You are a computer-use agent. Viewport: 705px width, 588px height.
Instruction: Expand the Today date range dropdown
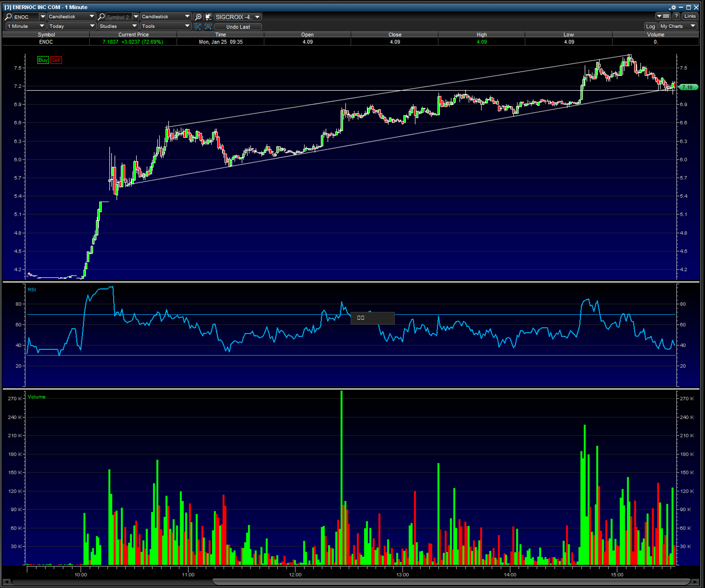coord(71,26)
